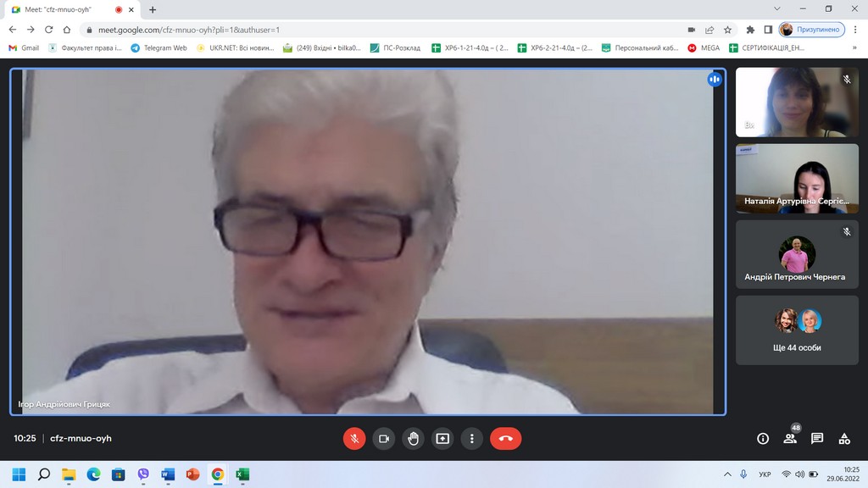868x488 pixels.
Task: Open the meeting details info icon
Action: (x=763, y=439)
